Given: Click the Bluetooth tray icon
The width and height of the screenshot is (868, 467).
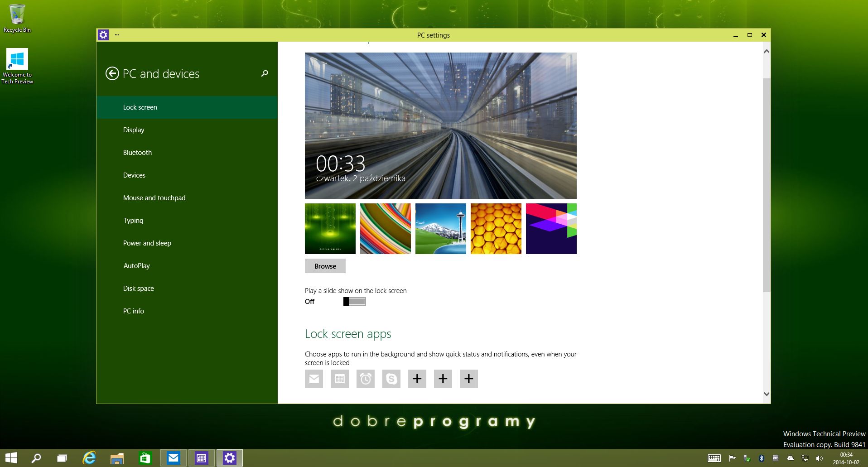Looking at the screenshot, I should pyautogui.click(x=762, y=458).
